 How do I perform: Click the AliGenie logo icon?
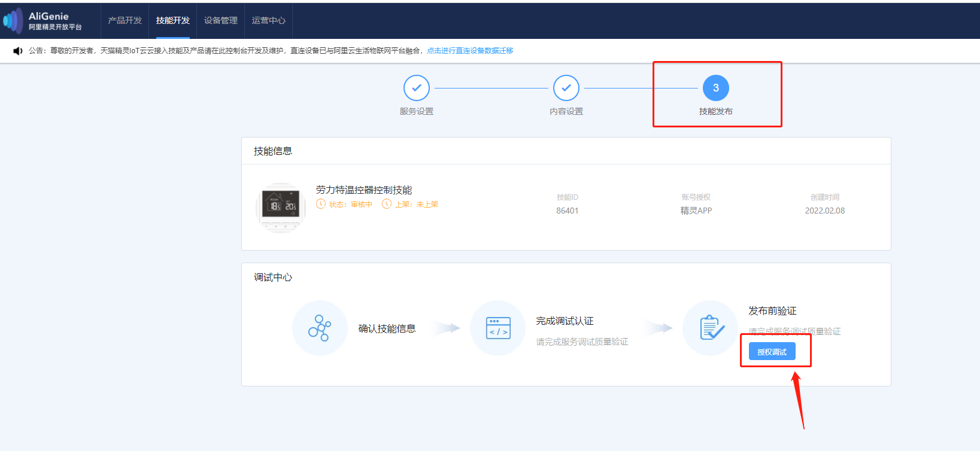[x=13, y=21]
